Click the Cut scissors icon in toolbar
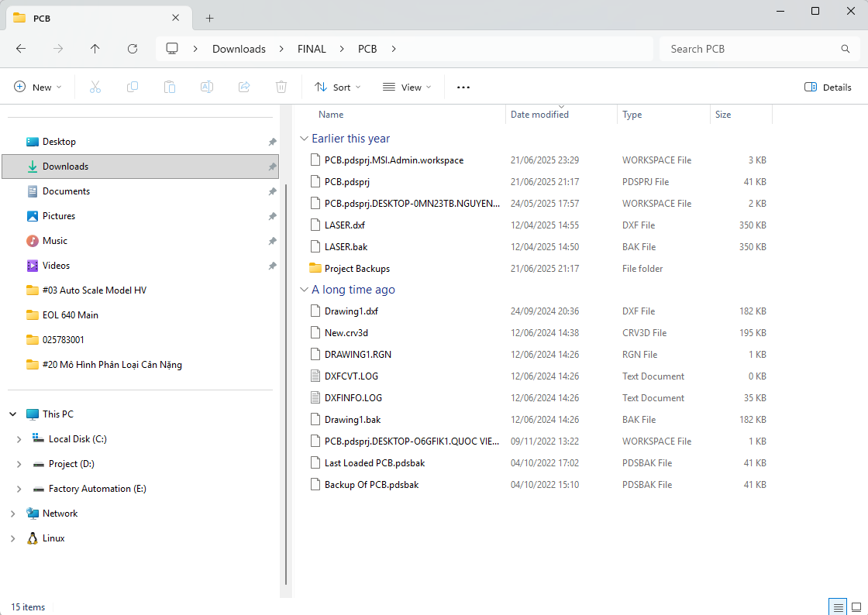This screenshot has width=868, height=615. 95,88
